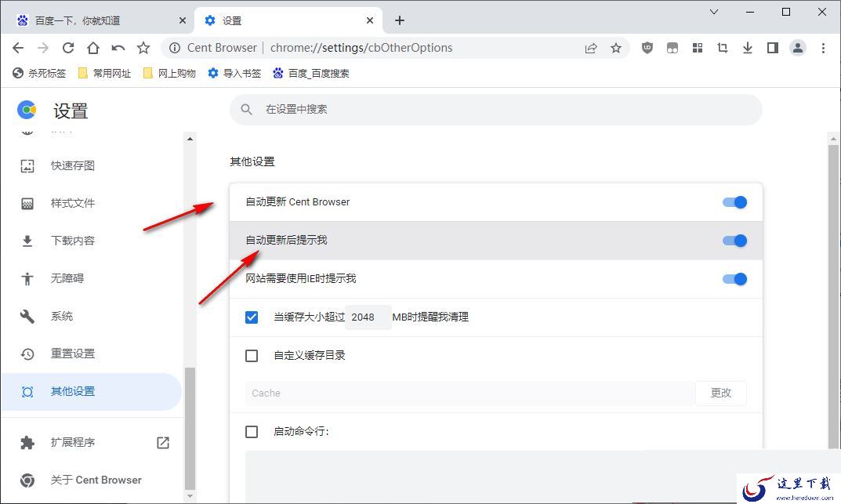841x504 pixels.
Task: Go back to the previous page
Action: click(18, 48)
